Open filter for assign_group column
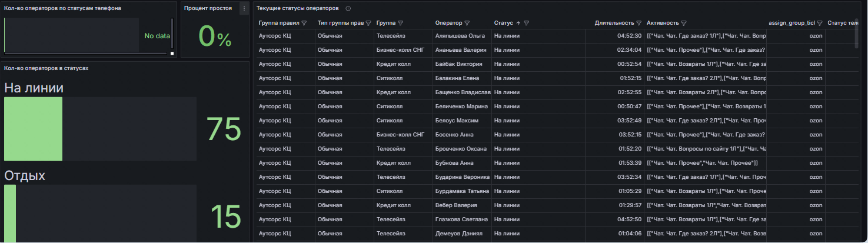The height and width of the screenshot is (243, 868). [820, 23]
